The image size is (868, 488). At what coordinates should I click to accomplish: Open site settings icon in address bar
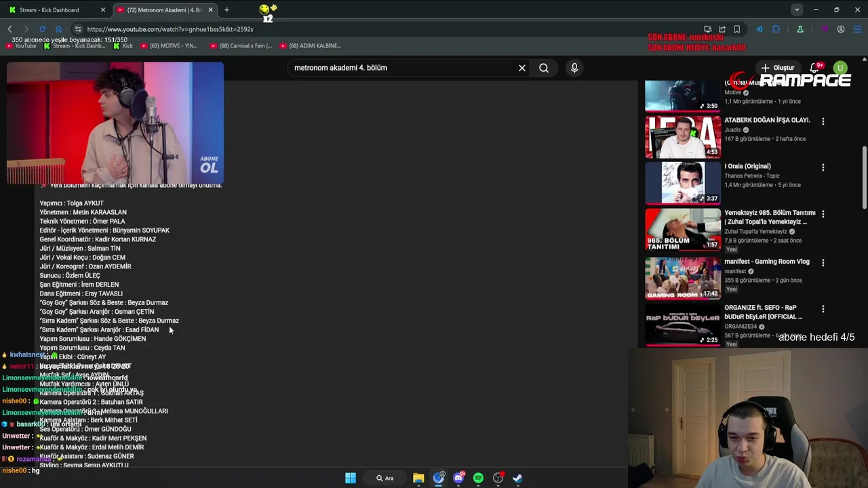click(x=78, y=29)
